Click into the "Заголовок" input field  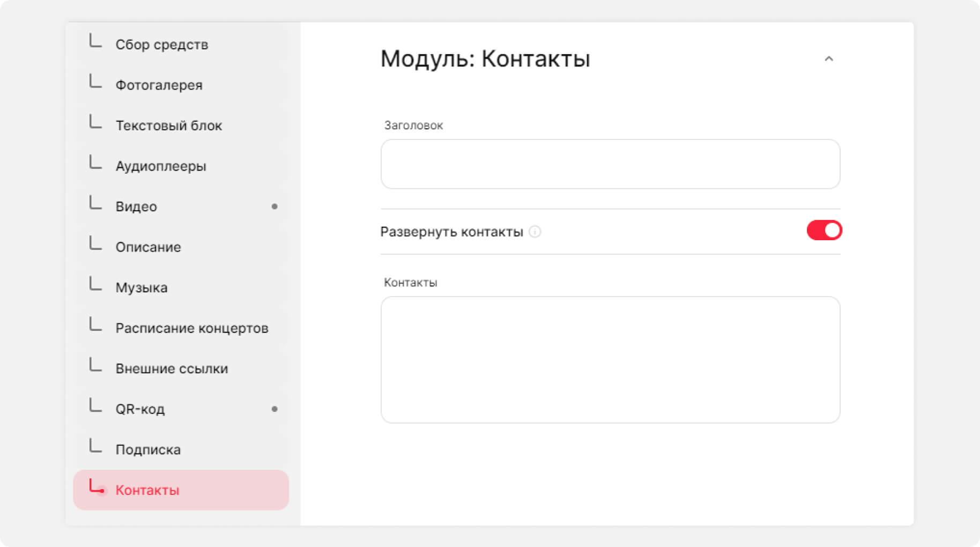(610, 164)
